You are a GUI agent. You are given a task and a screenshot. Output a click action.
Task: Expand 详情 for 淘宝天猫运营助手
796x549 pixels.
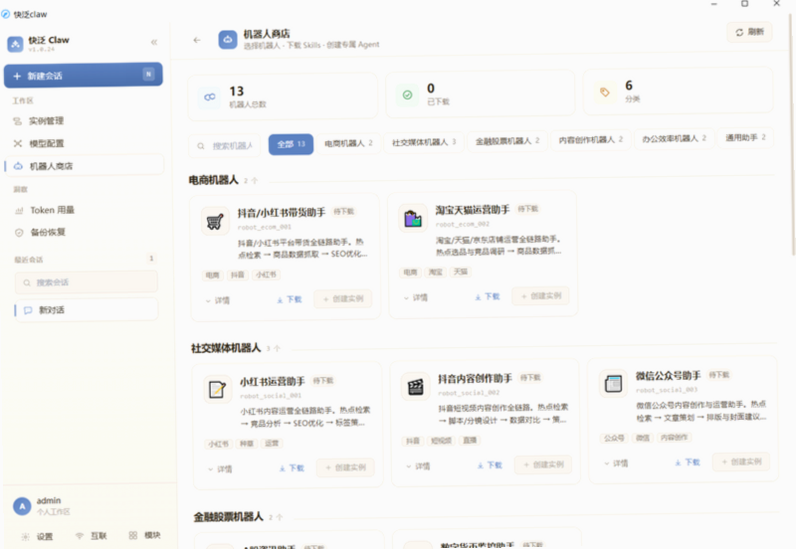tap(416, 298)
